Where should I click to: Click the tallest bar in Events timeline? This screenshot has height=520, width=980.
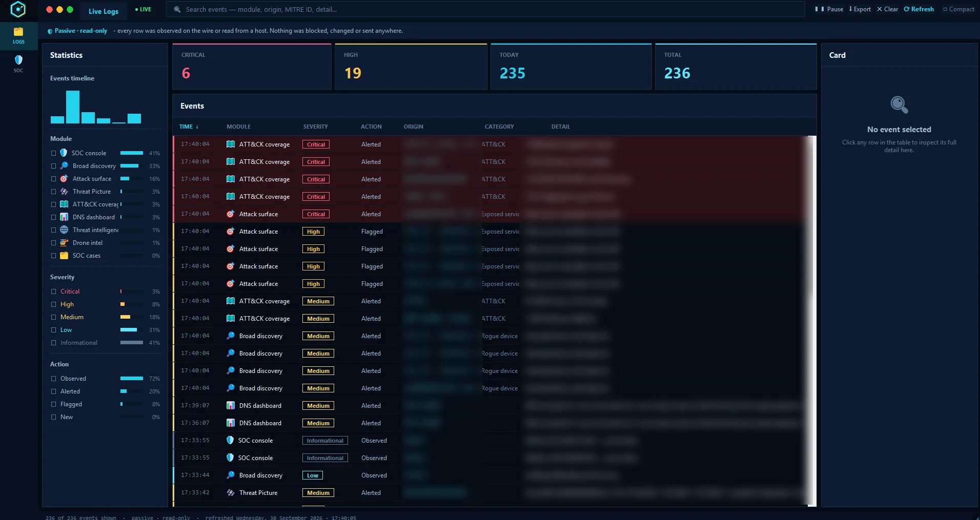[x=73, y=107]
